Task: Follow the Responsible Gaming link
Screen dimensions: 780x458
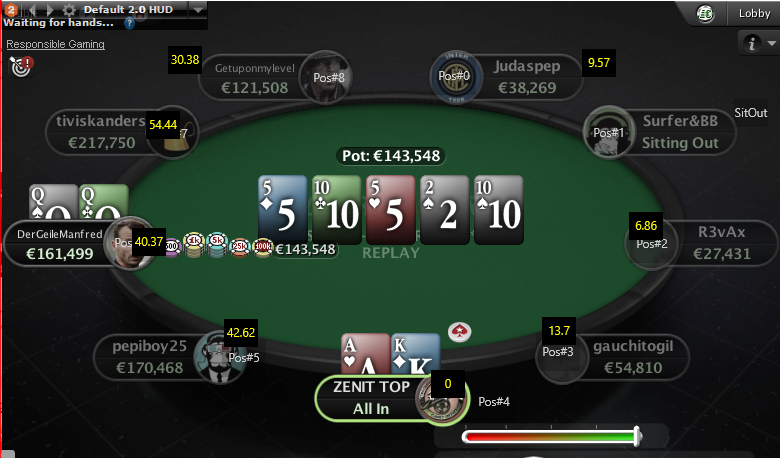Action: coord(55,44)
